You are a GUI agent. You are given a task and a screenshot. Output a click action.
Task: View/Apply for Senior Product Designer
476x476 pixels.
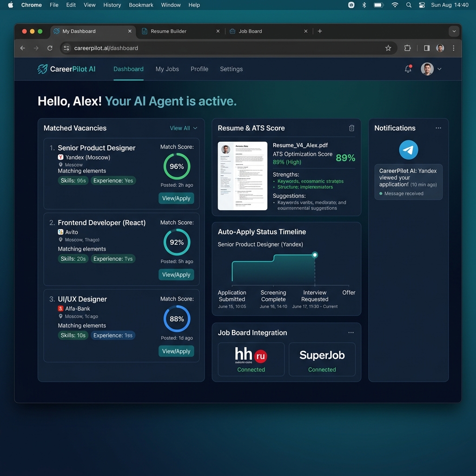tap(176, 198)
